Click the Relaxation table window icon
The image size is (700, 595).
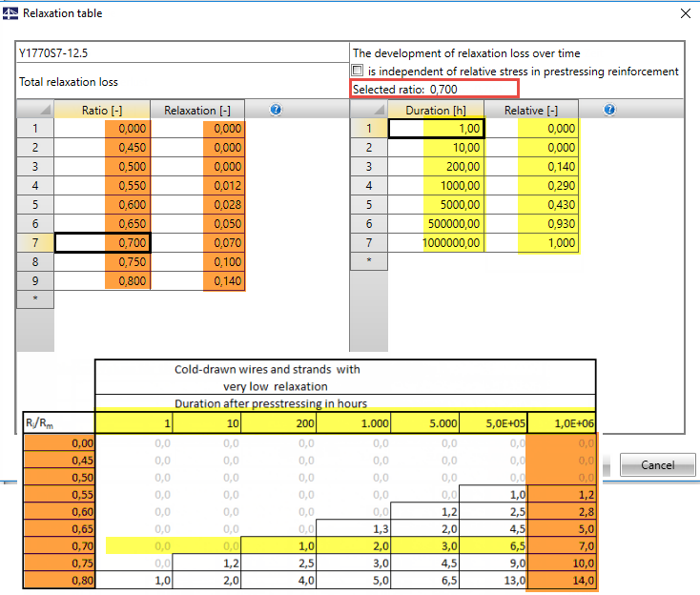pyautogui.click(x=10, y=14)
